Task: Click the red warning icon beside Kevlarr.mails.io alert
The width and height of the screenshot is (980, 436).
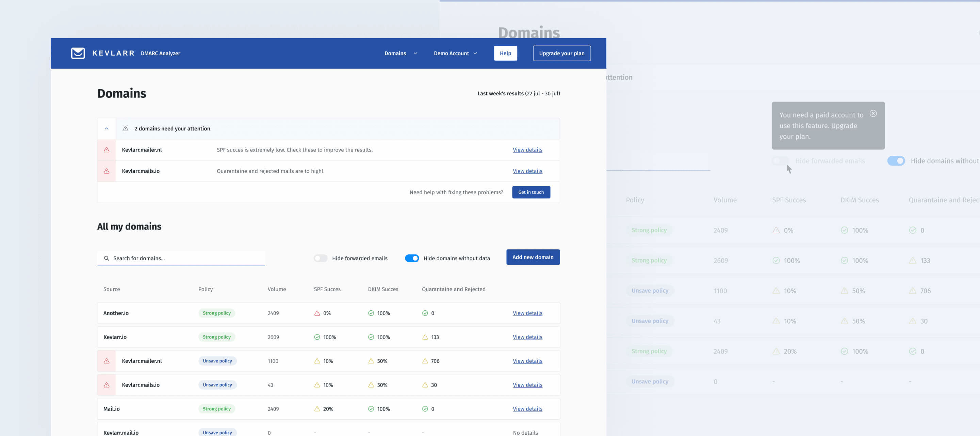Action: coord(107,171)
